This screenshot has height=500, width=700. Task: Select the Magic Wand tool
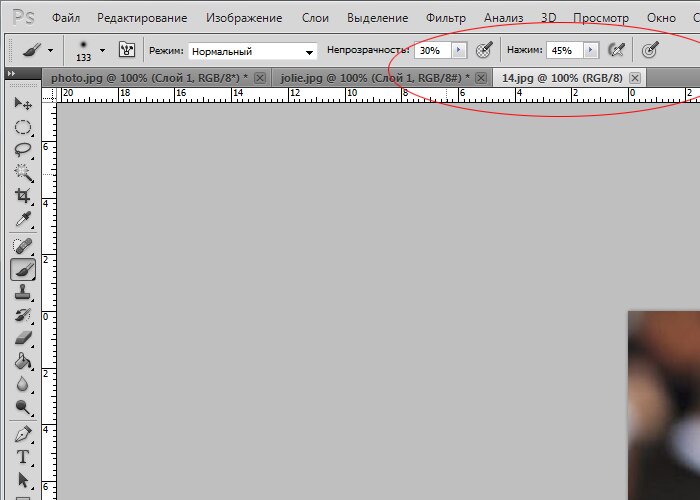click(x=23, y=173)
